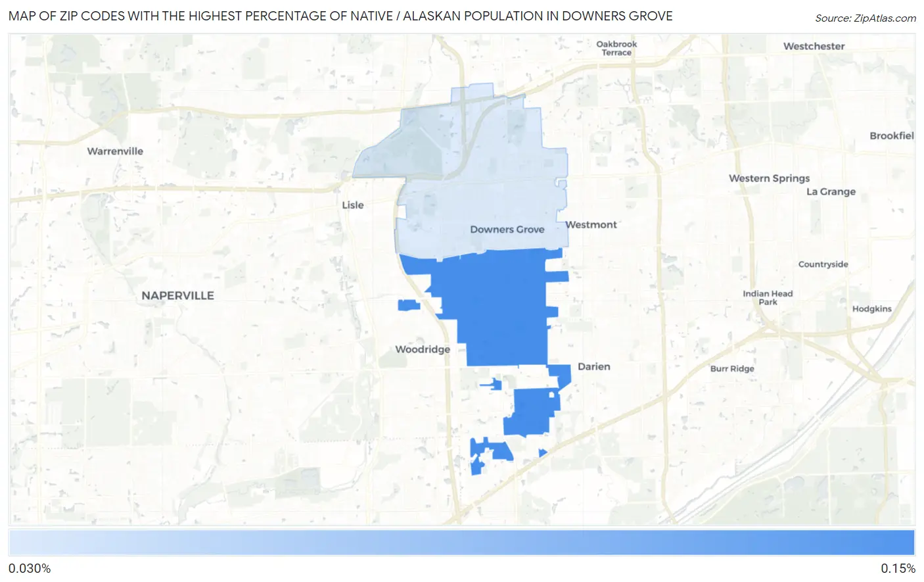Click the Burr Ridge label
Viewport: 924px width, 582px height.
point(732,369)
